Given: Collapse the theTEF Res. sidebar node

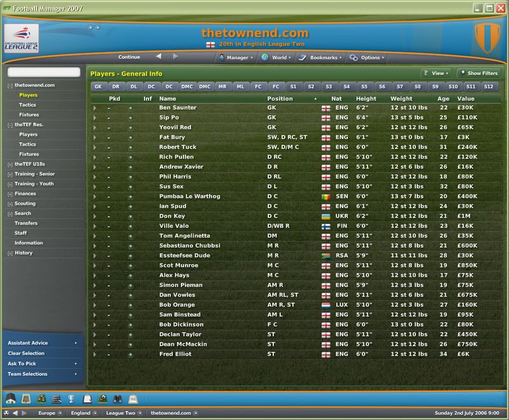Looking at the screenshot, I should [x=10, y=125].
